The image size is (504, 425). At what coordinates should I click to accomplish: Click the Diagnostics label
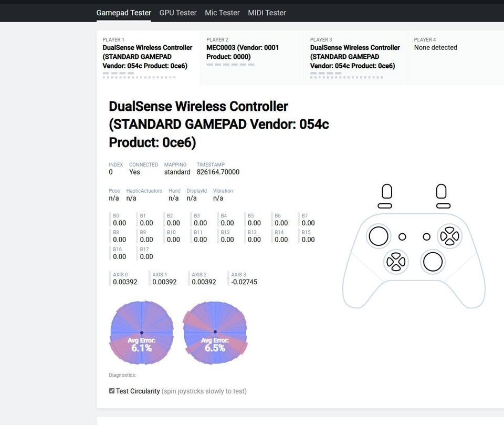point(122,375)
